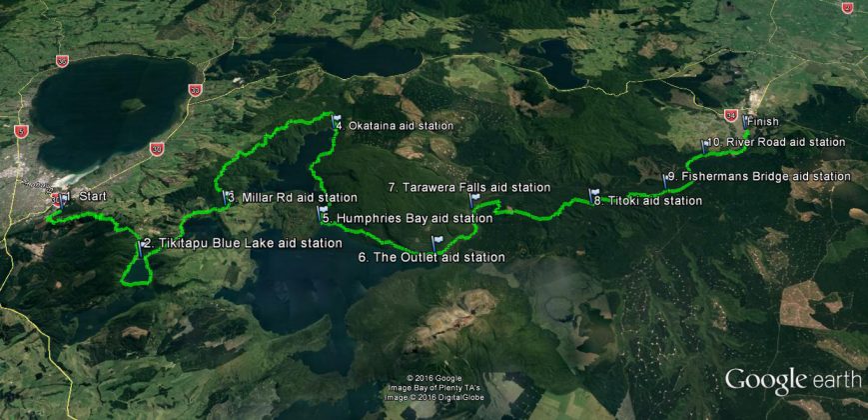Click the River Road aid station flag
Screen dimensions: 868x420
[705, 146]
